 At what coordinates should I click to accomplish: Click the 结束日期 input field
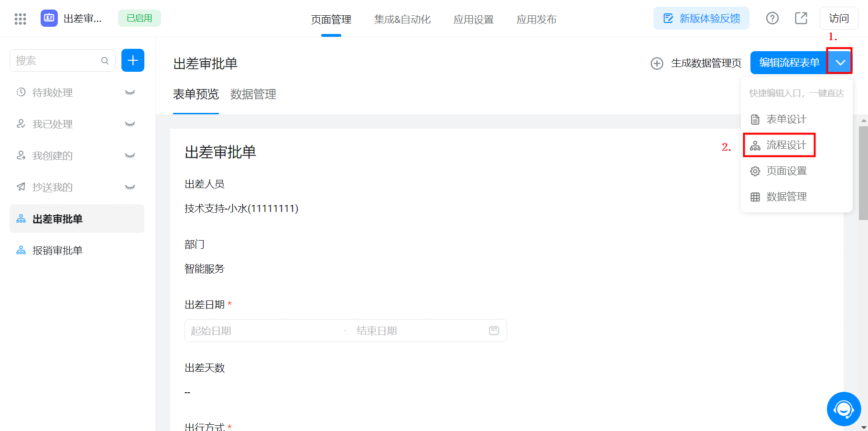point(418,331)
